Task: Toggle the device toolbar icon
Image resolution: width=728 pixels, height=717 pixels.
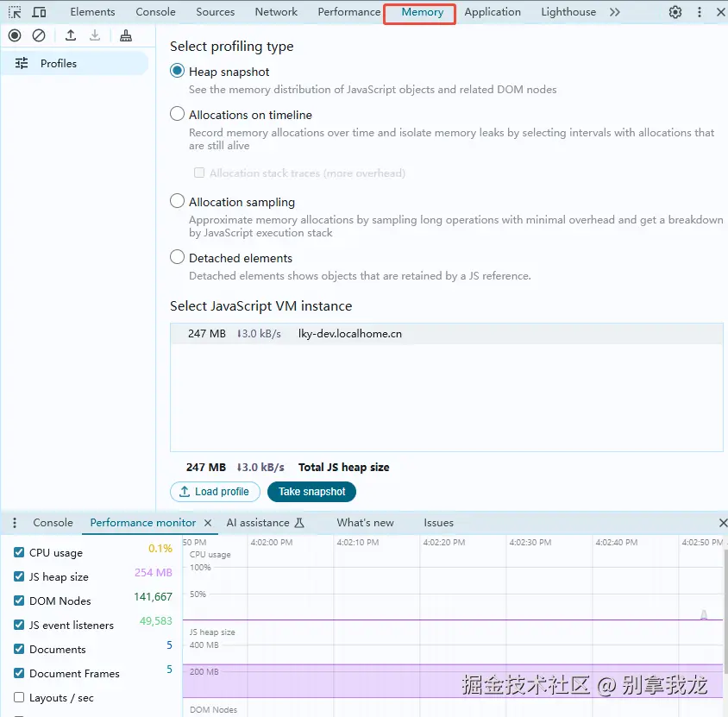Action: pyautogui.click(x=39, y=12)
